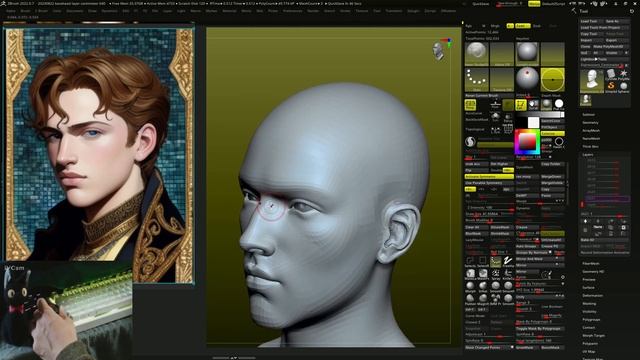Select the MaskLasso brush icon
640x360 pixels.
click(470, 274)
